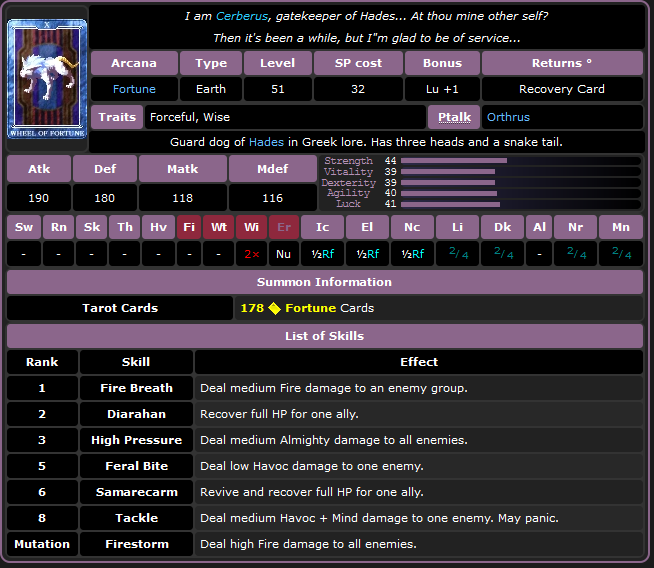Click the Ic resistance header
The image size is (654, 568).
322,227
